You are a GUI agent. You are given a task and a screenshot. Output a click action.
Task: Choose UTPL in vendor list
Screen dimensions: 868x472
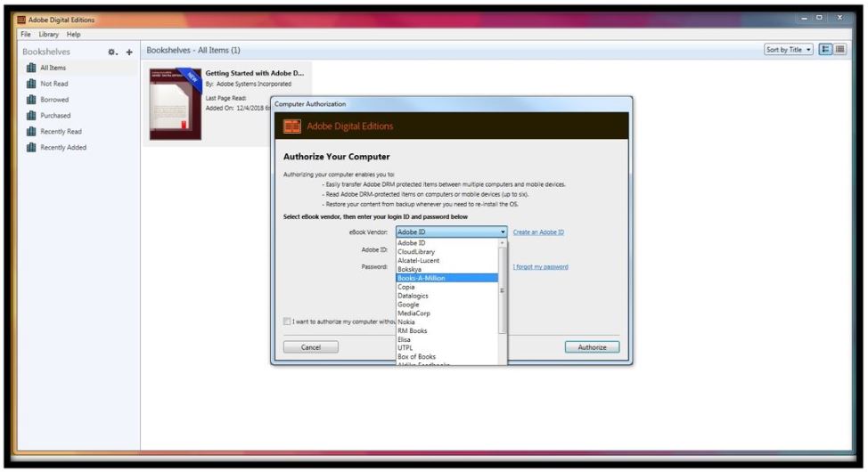point(447,348)
